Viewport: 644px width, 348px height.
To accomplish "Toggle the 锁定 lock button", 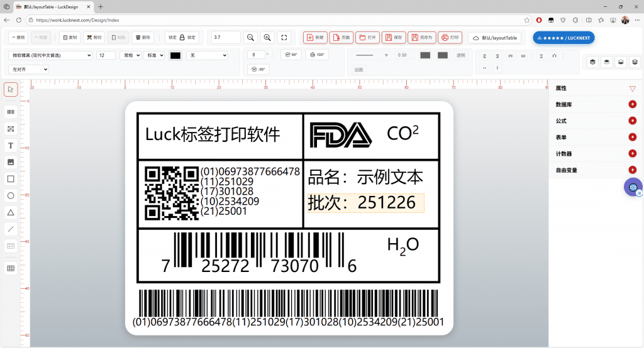I will (x=182, y=38).
